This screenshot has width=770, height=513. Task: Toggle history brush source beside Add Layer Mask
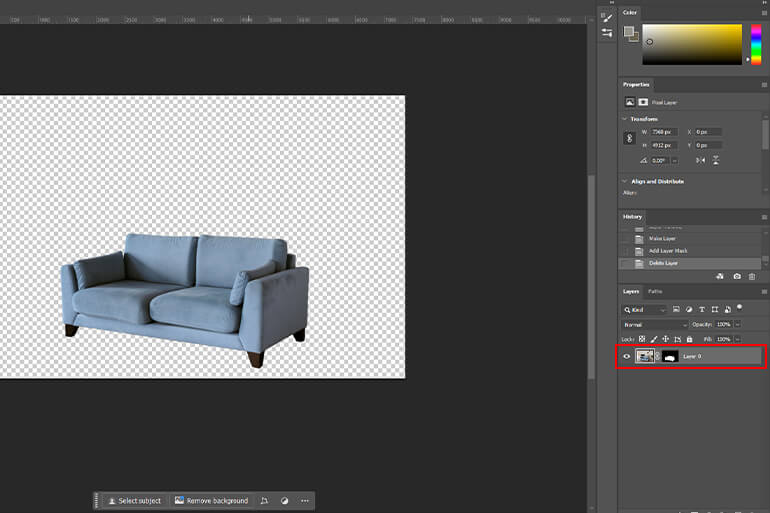tap(625, 251)
